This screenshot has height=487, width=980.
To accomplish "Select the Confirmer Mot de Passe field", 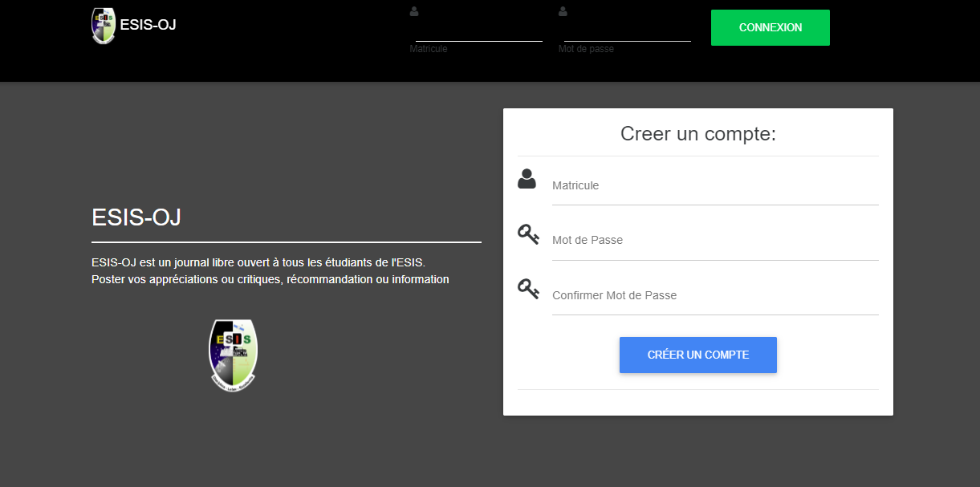I will pos(714,296).
